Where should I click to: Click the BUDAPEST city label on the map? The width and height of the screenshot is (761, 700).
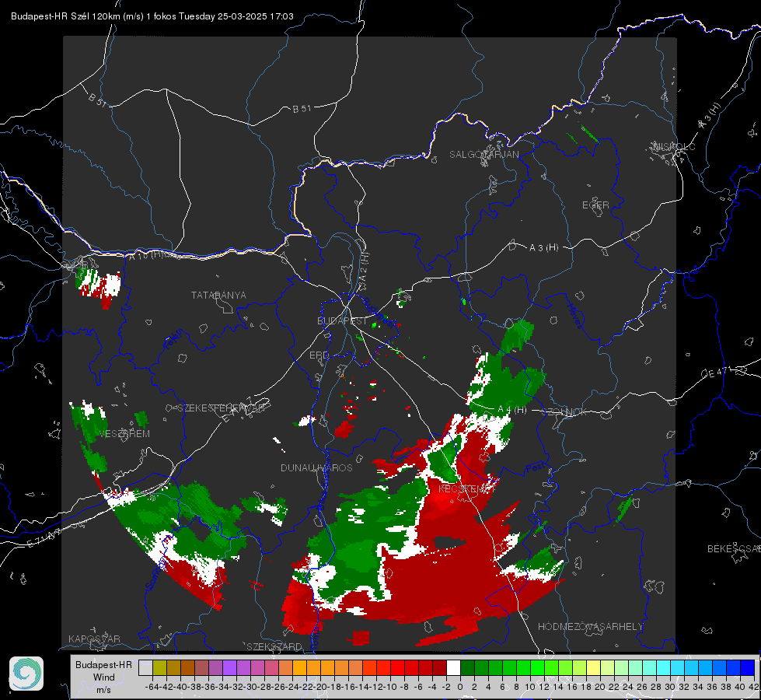point(342,320)
